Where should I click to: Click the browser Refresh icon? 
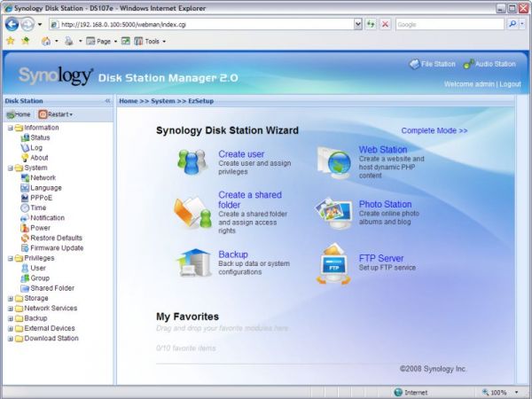tap(371, 24)
